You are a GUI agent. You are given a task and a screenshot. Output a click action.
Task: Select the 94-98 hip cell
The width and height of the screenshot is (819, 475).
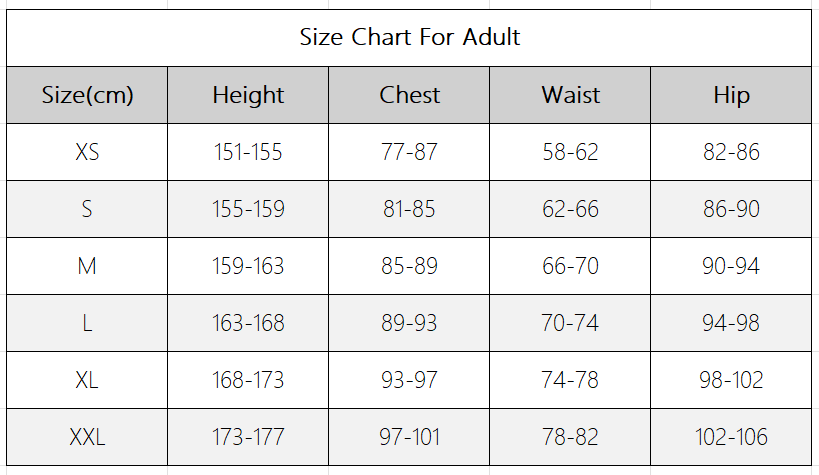pyautogui.click(x=731, y=323)
